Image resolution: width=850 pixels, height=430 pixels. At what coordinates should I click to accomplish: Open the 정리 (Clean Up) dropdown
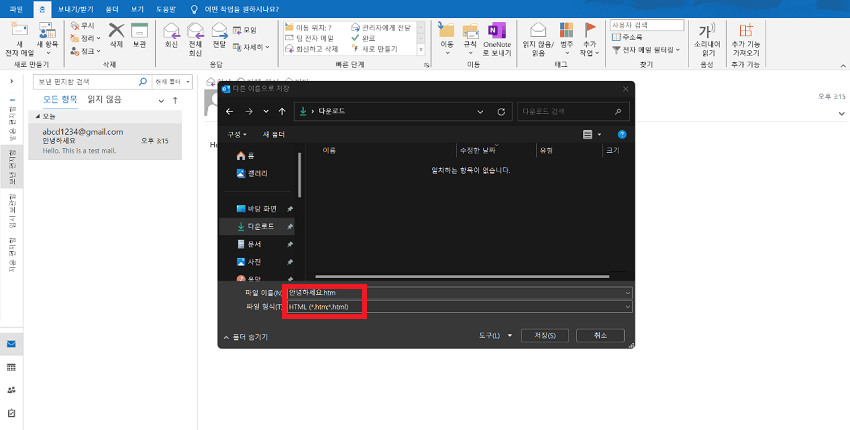tap(86, 38)
